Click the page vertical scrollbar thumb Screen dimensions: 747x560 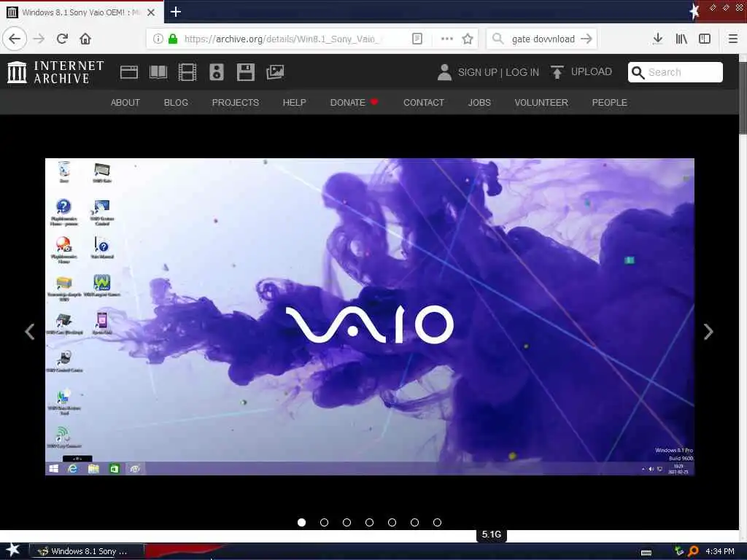[x=743, y=98]
